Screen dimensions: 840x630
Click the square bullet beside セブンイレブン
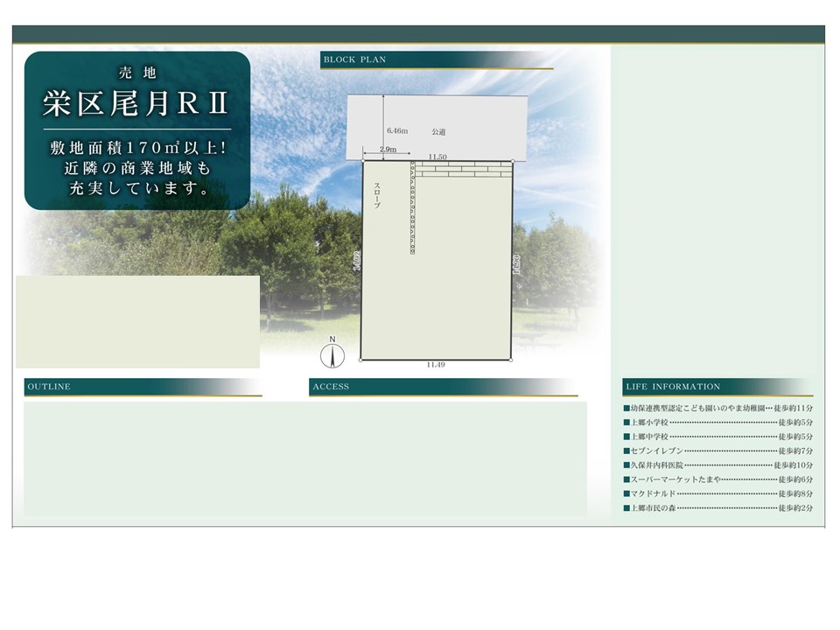(626, 451)
